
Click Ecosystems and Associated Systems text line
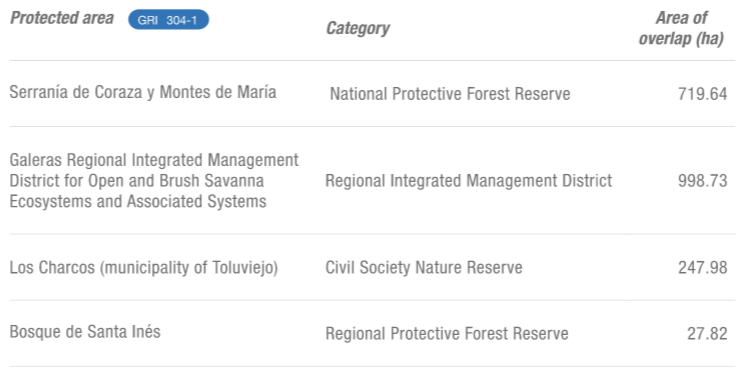point(138,202)
